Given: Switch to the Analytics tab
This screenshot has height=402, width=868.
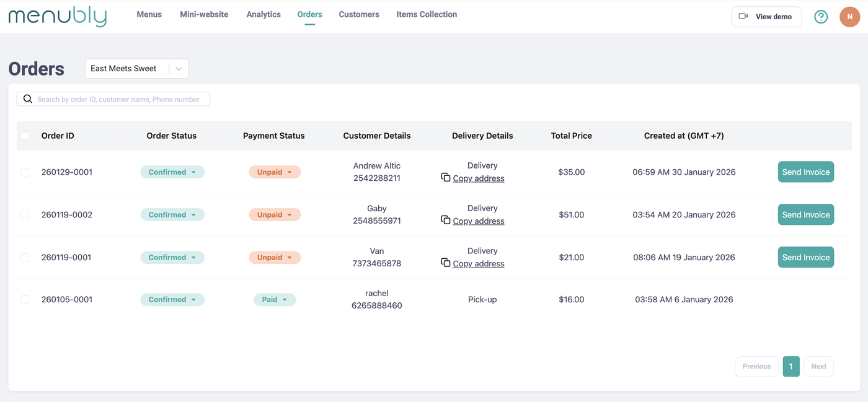Looking at the screenshot, I should [263, 14].
